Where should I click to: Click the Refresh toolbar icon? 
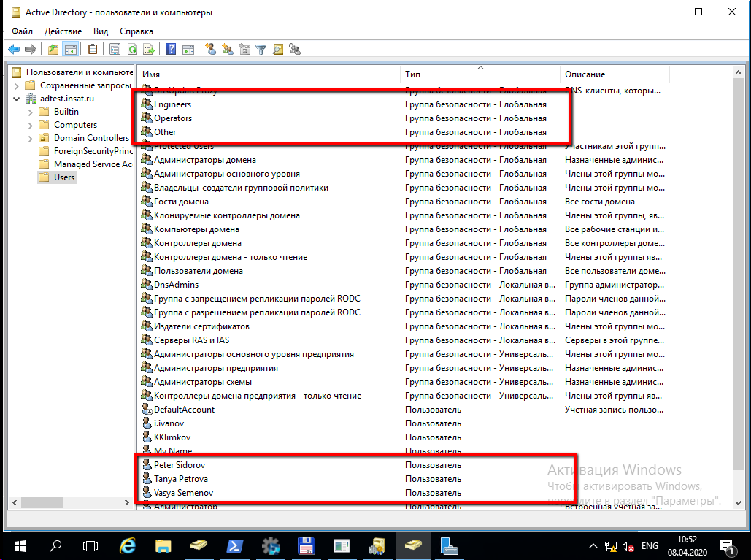click(x=132, y=50)
